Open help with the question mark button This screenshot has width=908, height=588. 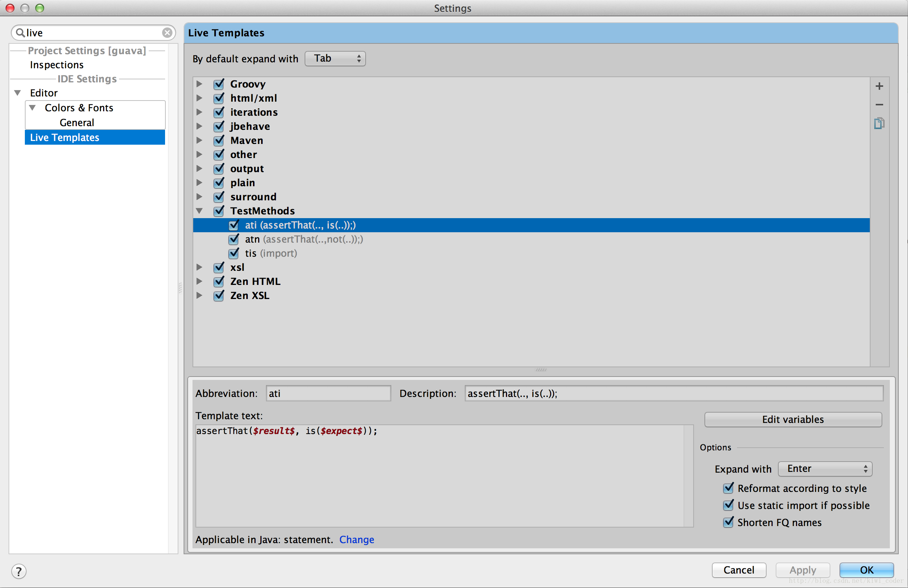click(x=19, y=571)
